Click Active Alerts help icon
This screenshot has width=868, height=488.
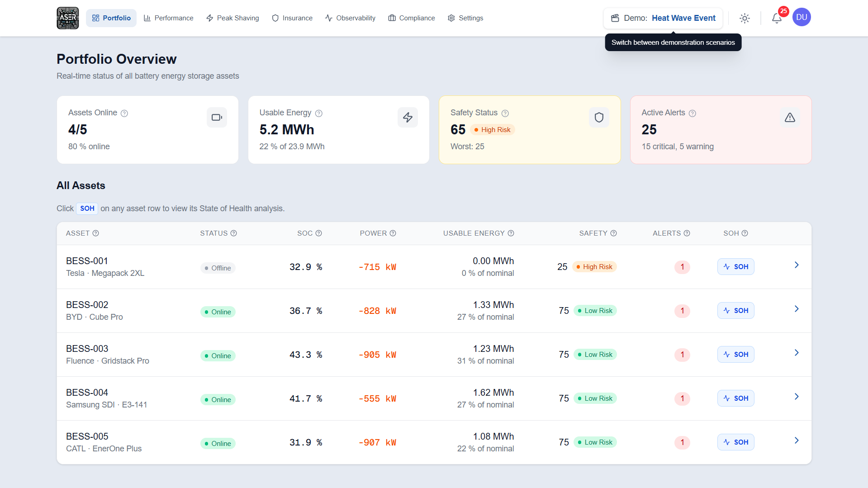tap(693, 113)
